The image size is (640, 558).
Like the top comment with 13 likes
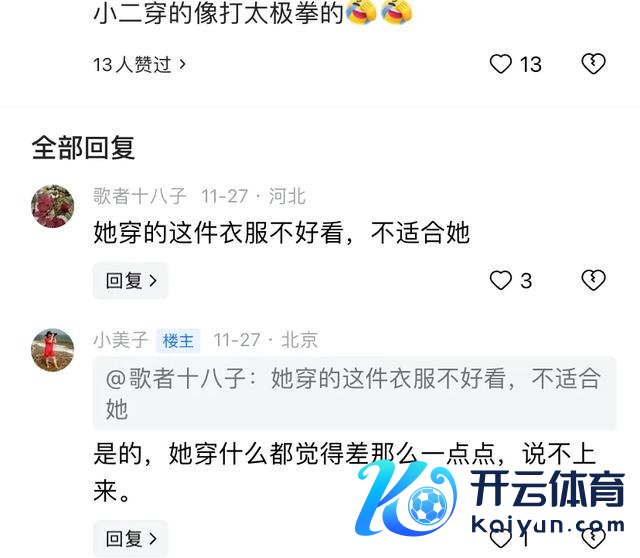pyautogui.click(x=500, y=64)
